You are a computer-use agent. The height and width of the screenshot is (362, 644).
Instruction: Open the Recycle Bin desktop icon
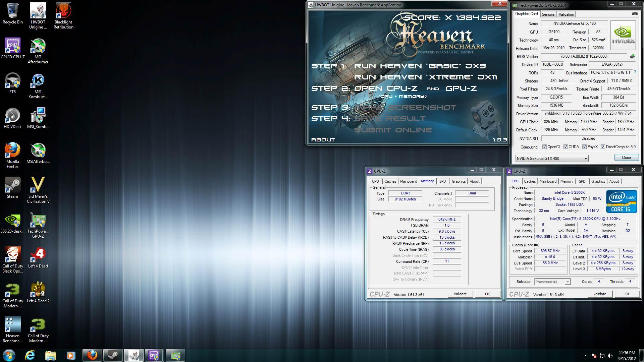pos(13,14)
